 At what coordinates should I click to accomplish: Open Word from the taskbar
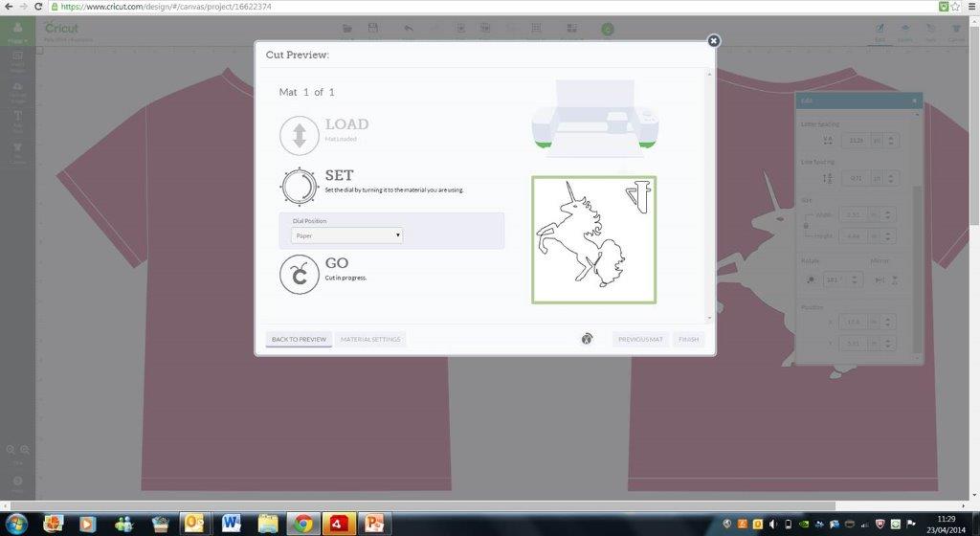pos(232,523)
